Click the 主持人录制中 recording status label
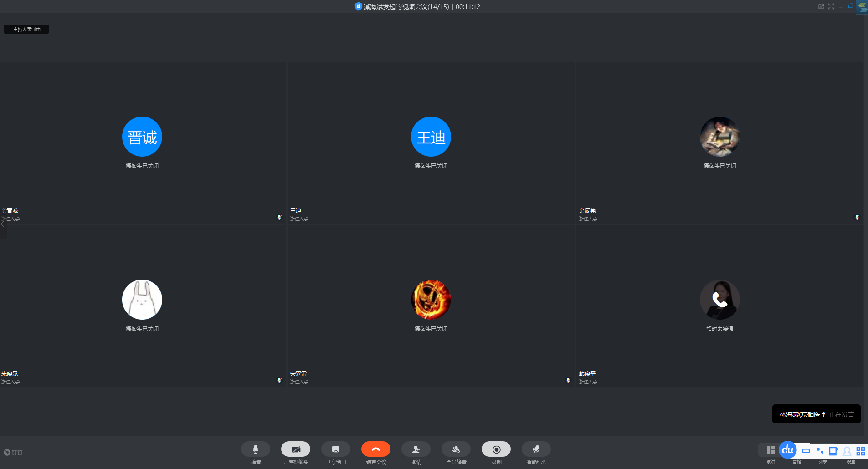The height and width of the screenshot is (469, 868). (26, 29)
